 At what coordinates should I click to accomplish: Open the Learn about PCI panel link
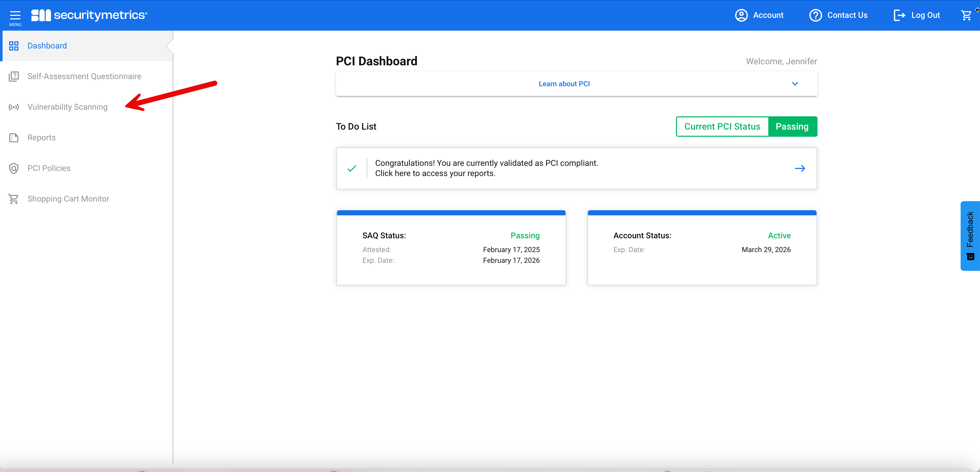[564, 84]
